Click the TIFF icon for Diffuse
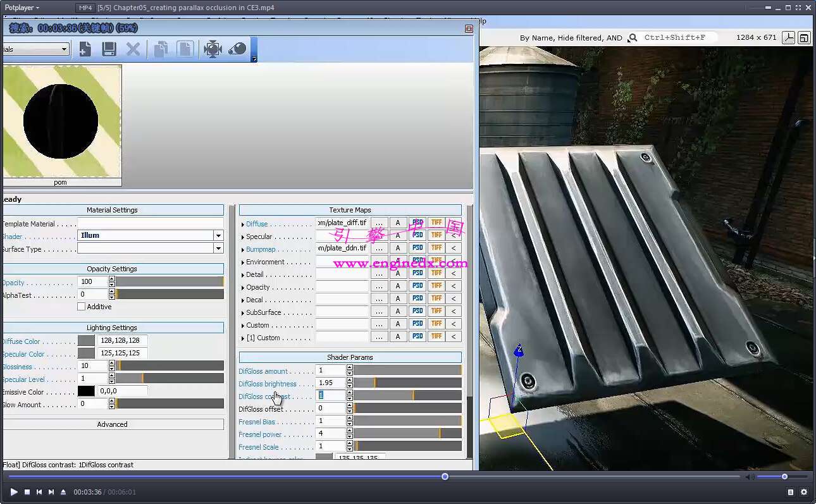The width and height of the screenshot is (816, 504). 436,223
